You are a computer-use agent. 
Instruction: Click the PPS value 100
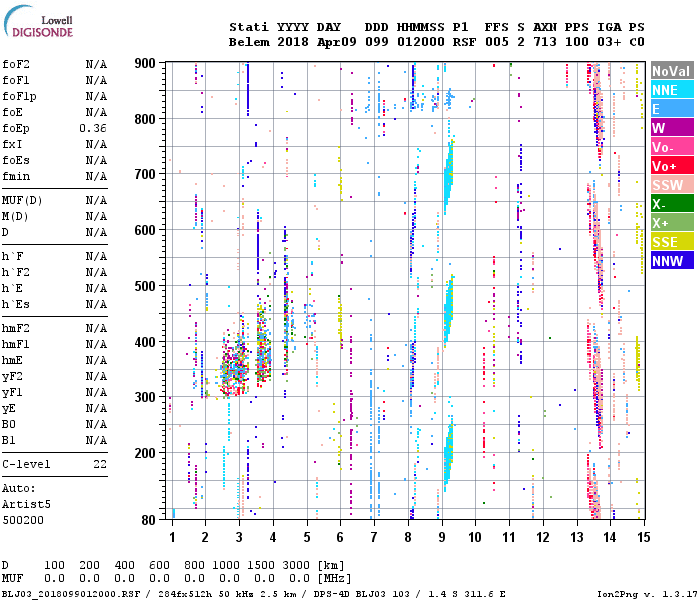point(577,42)
